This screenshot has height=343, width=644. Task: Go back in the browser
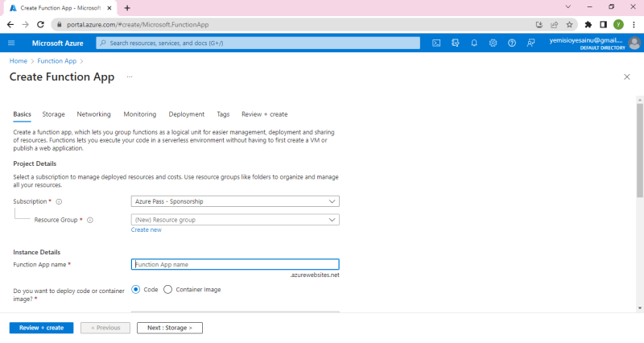coord(10,25)
